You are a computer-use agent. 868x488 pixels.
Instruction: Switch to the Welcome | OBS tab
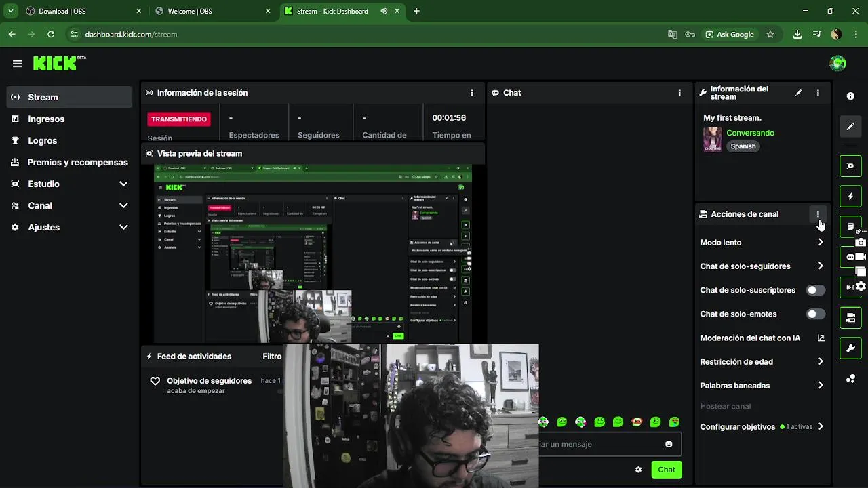[x=212, y=11]
